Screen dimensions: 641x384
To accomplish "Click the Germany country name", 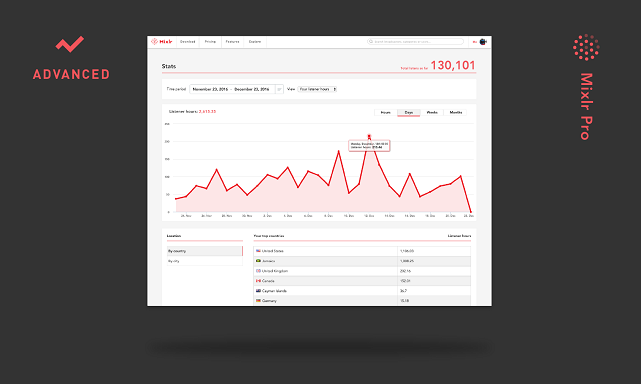I will [269, 301].
